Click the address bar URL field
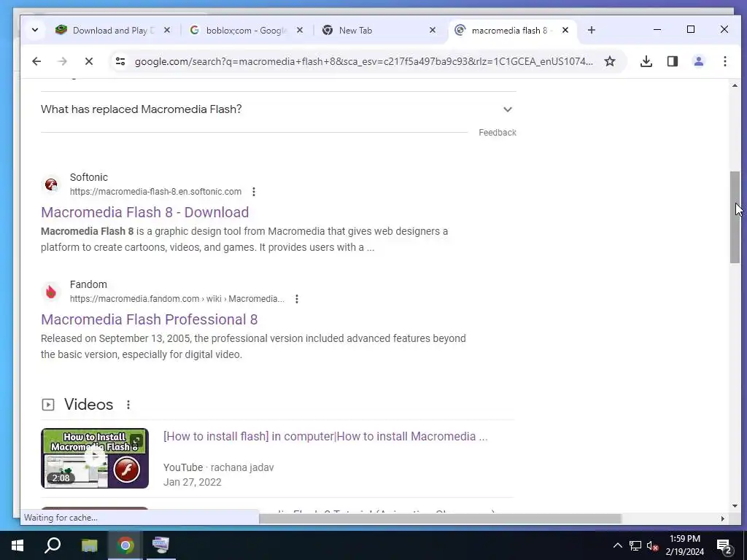 [363, 61]
